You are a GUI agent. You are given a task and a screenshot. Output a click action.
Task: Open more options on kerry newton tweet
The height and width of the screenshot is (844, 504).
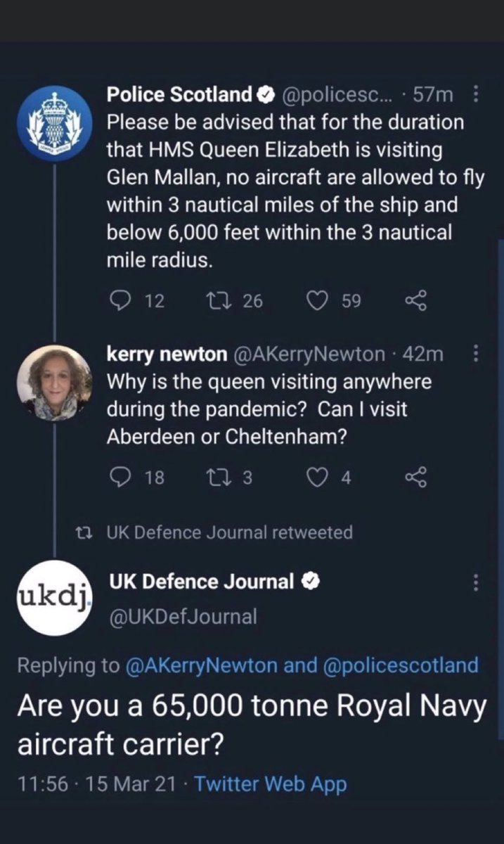tap(477, 354)
